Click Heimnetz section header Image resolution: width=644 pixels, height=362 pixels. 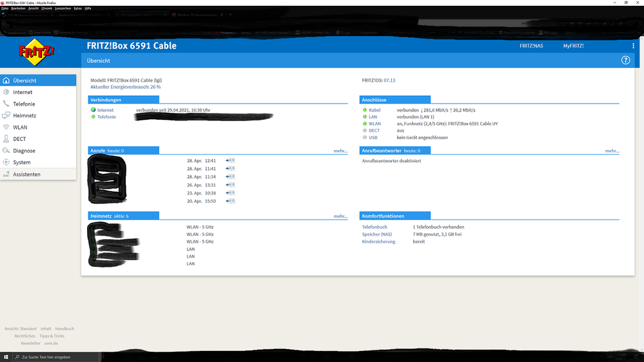(x=123, y=216)
